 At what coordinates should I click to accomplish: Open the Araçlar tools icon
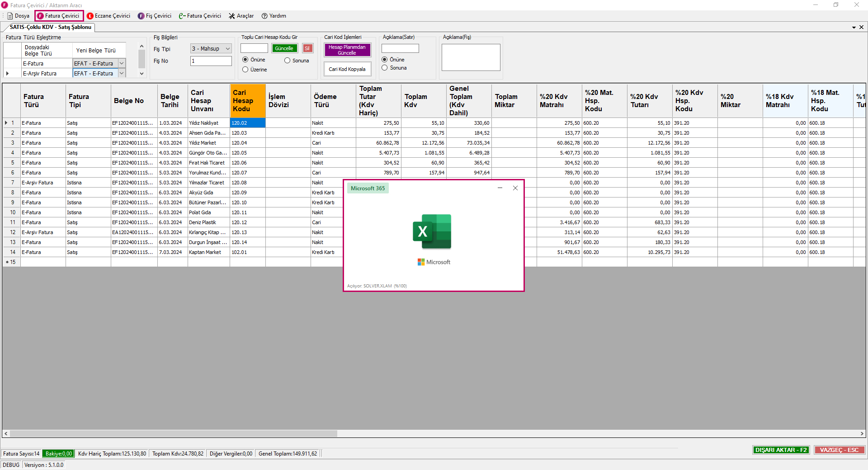pyautogui.click(x=232, y=16)
